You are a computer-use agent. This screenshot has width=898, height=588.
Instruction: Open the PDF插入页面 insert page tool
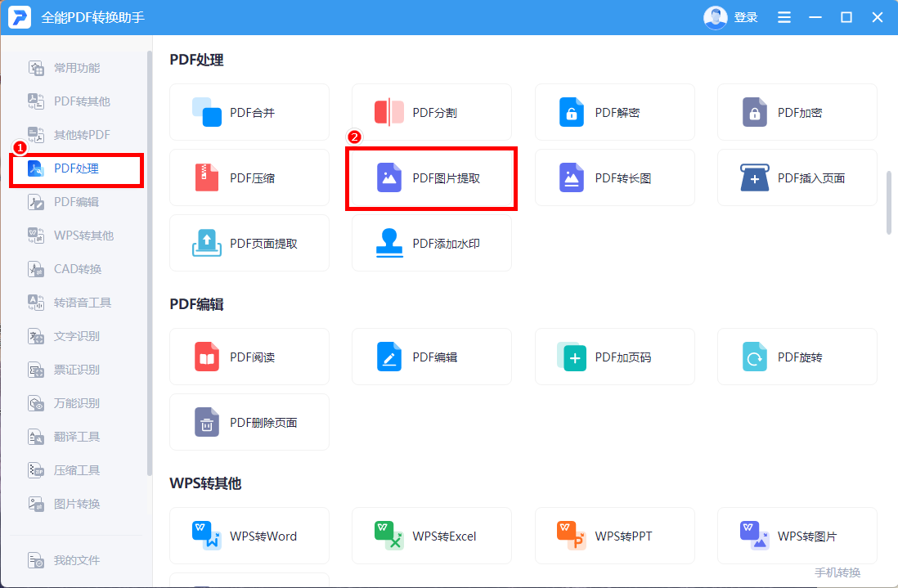pyautogui.click(x=797, y=177)
